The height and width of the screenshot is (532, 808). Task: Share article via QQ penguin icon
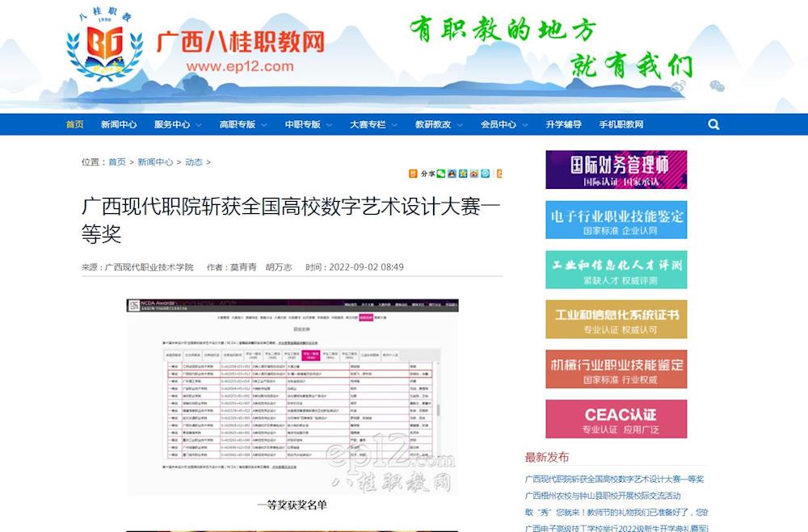tap(452, 174)
